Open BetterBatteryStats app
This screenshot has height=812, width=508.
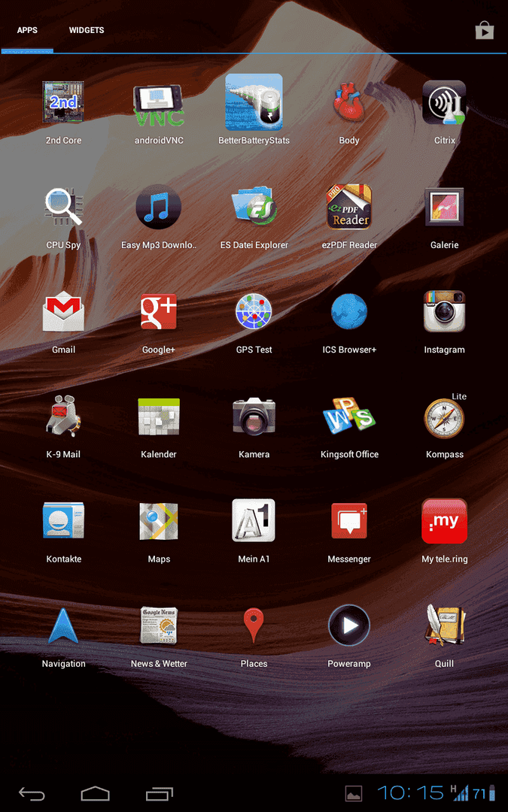254,102
